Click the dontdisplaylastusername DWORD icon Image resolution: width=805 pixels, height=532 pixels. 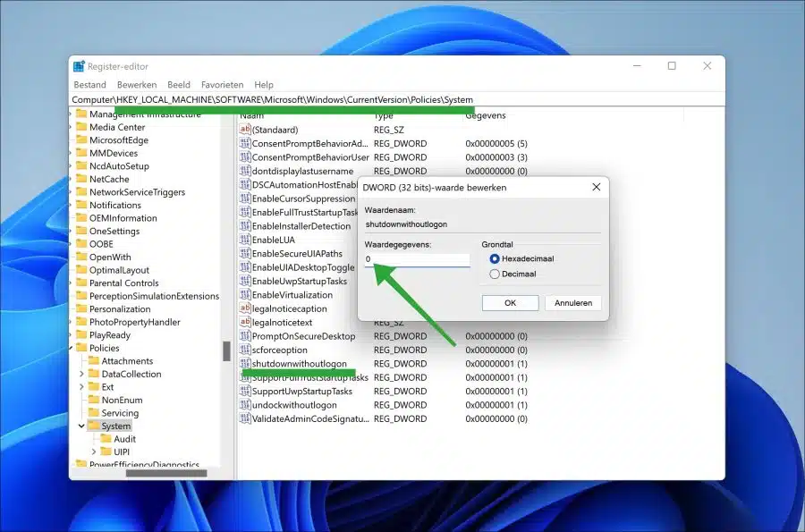coord(245,171)
